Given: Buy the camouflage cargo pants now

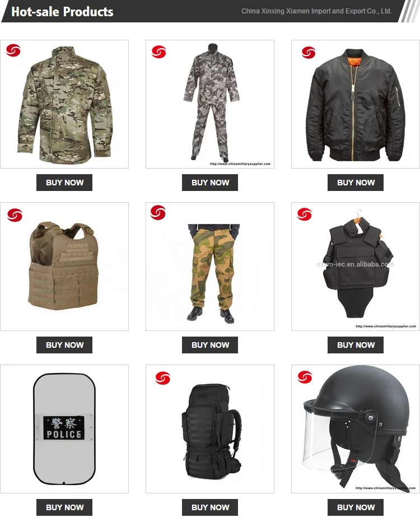Looking at the screenshot, I should click(x=210, y=345).
